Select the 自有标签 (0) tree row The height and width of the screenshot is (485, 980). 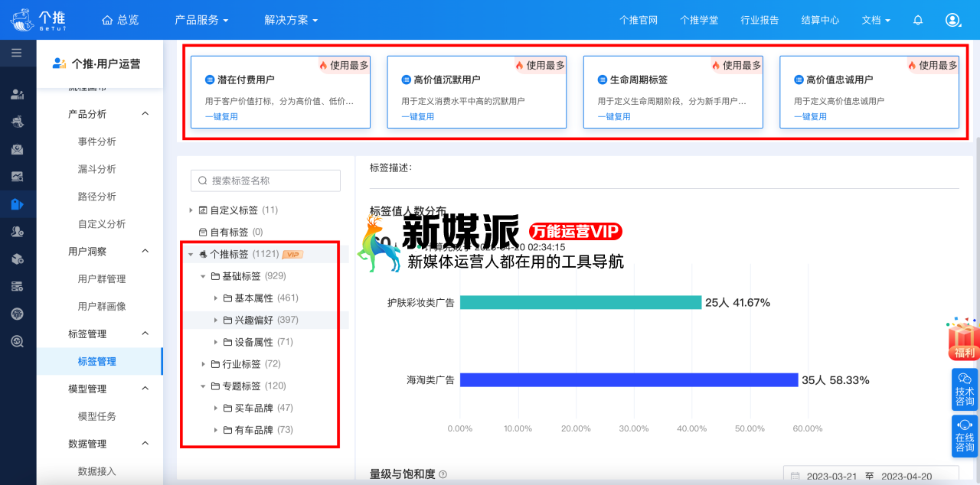[x=263, y=232]
